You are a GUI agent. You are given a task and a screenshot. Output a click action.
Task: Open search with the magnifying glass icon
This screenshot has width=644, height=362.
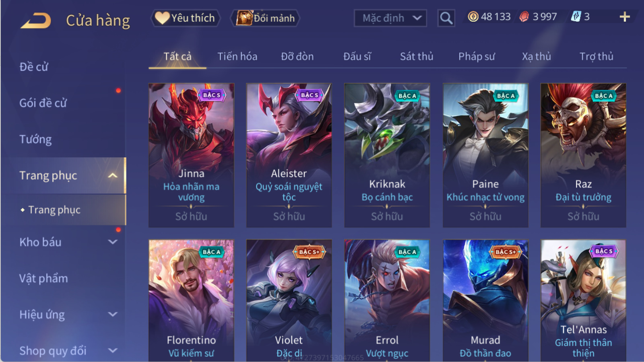click(x=446, y=18)
